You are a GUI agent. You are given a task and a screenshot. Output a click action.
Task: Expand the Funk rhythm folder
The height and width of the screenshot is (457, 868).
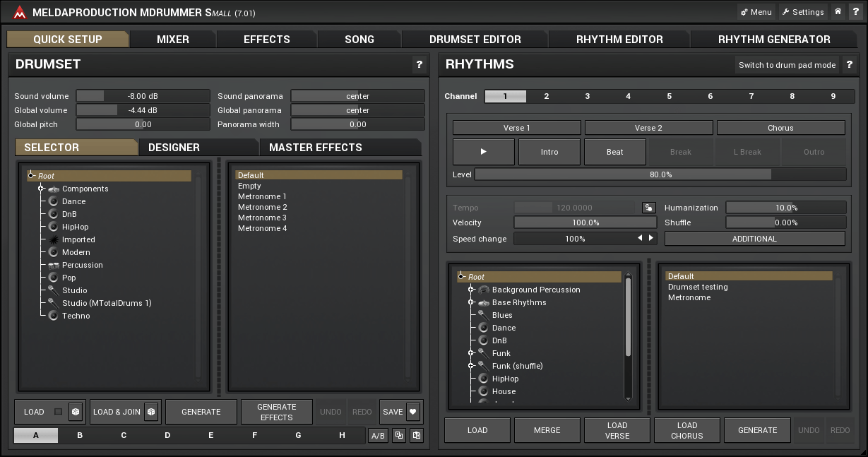471,353
